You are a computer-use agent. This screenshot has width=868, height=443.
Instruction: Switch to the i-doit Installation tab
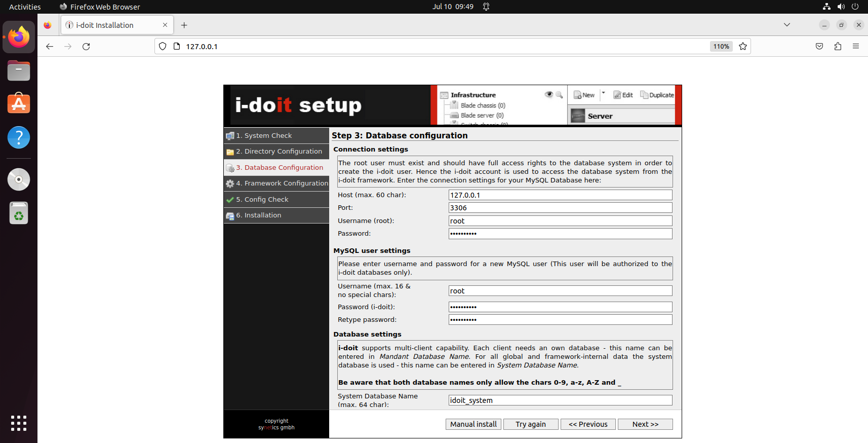[x=117, y=25]
